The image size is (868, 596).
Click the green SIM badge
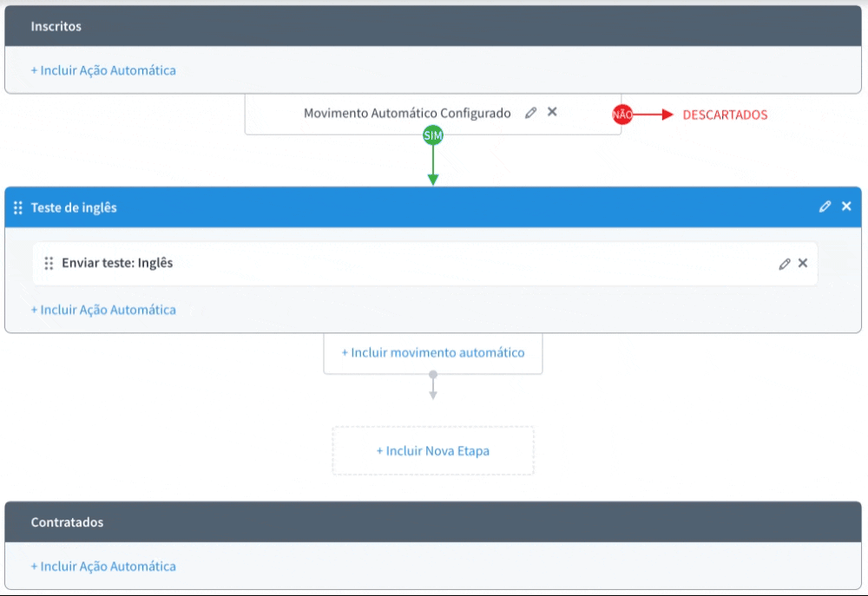click(x=432, y=135)
